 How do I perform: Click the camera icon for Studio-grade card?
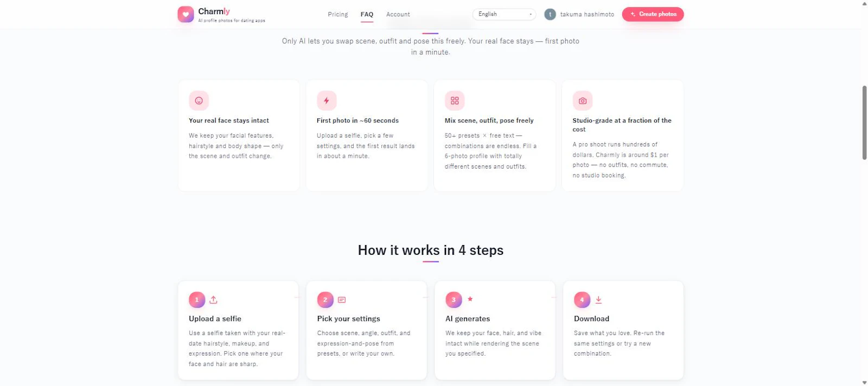(583, 100)
